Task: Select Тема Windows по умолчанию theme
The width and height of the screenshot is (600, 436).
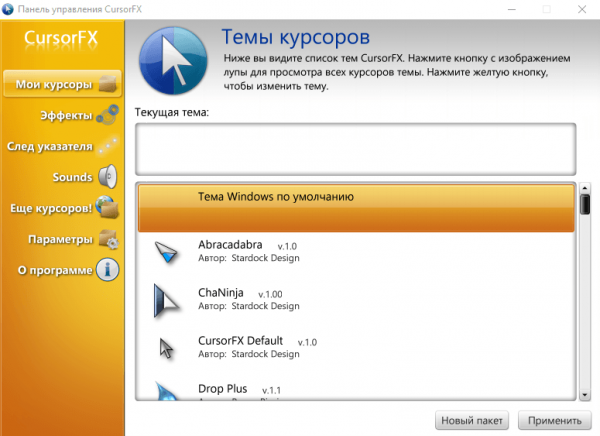Action: tap(356, 209)
